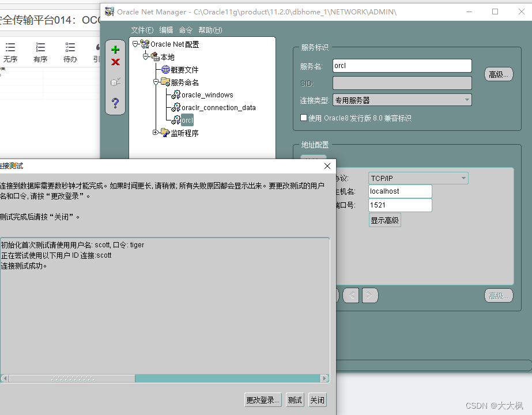Click the Oracle Net 配置 root node icon

coord(145,44)
